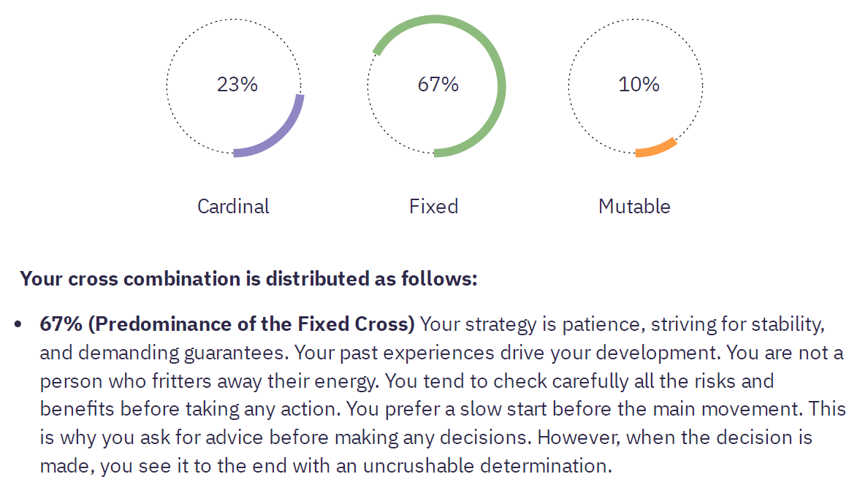The height and width of the screenshot is (493, 868).
Task: Click the cross combination distribution heading
Action: 248,278
